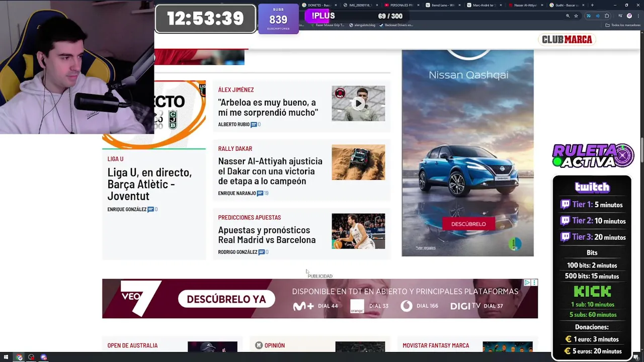Image resolution: width=644 pixels, height=362 pixels.
Task: Click the blue translate extension icon
Action: pyautogui.click(x=589, y=16)
